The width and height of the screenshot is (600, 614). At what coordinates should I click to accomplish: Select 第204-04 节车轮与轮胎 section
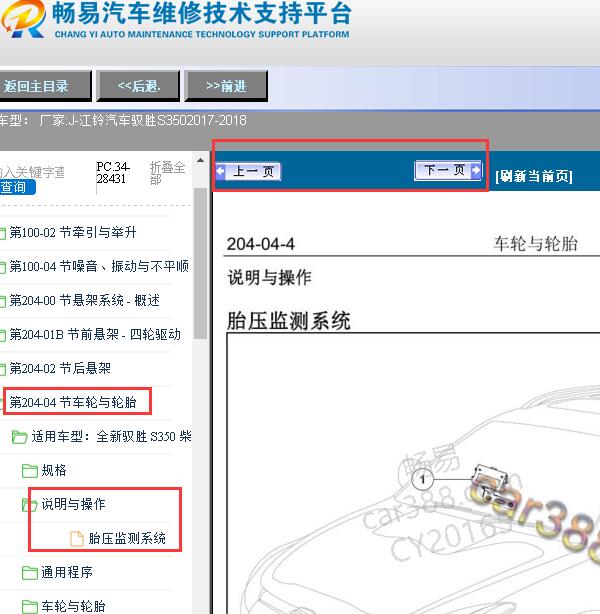(73, 402)
